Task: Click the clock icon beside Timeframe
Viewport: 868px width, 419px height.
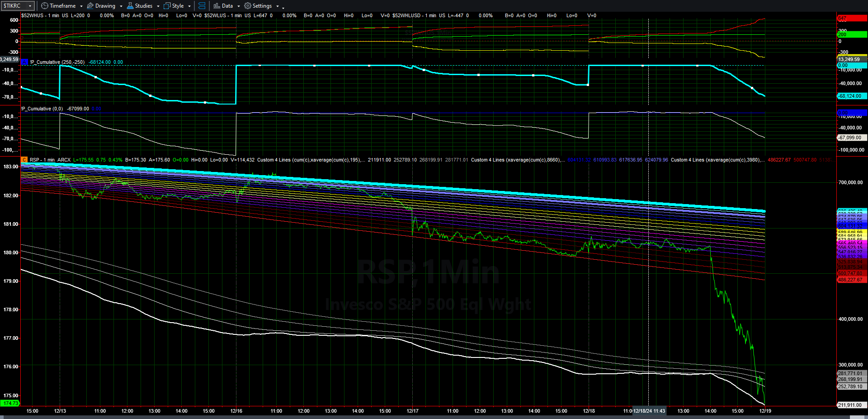Action: pos(44,6)
